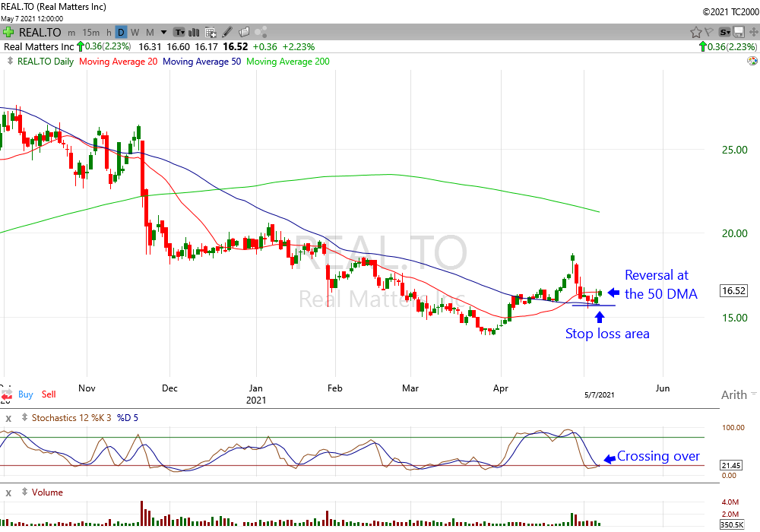
Task: Open the notes icon in toolbar
Action: [x=244, y=33]
